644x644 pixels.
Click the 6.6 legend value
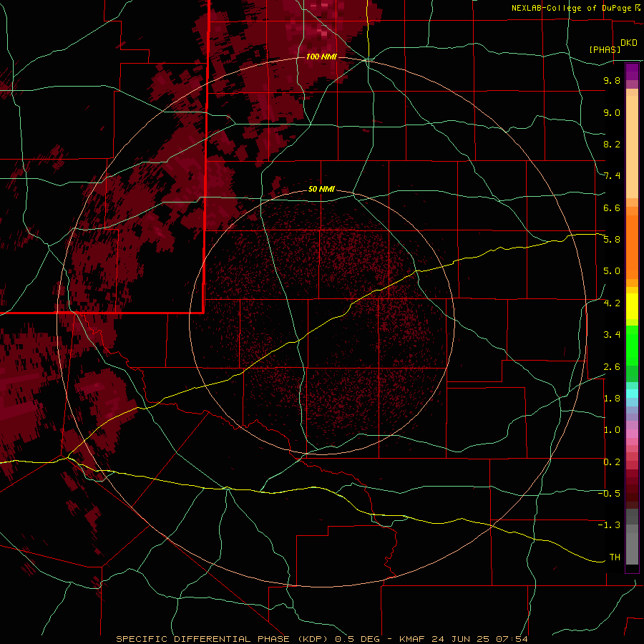point(612,208)
